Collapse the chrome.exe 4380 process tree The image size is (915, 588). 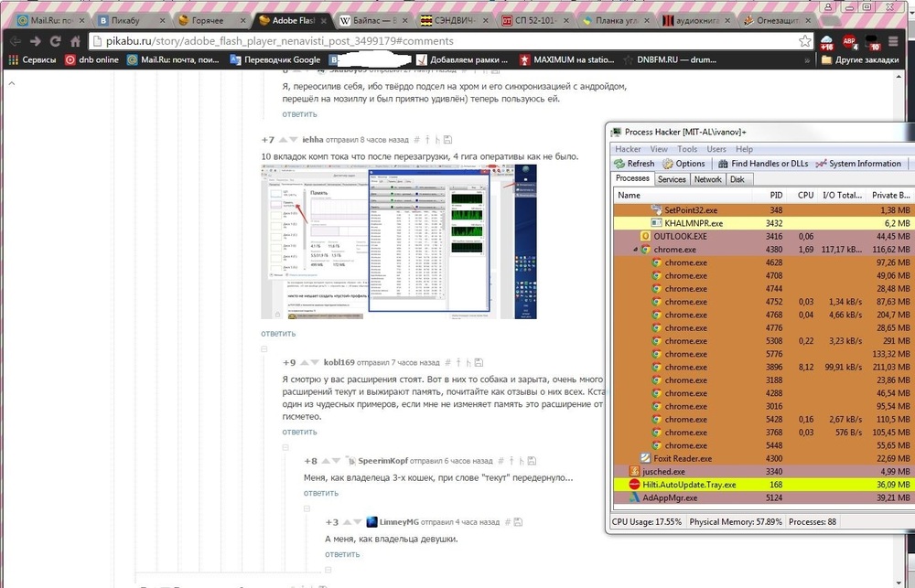click(636, 250)
